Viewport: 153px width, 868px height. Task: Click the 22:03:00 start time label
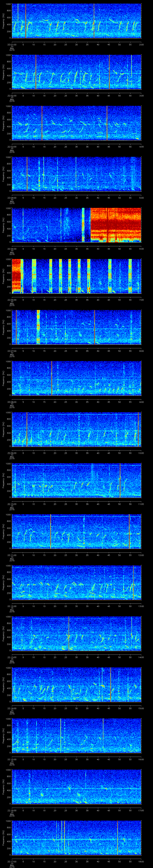pos(12,147)
